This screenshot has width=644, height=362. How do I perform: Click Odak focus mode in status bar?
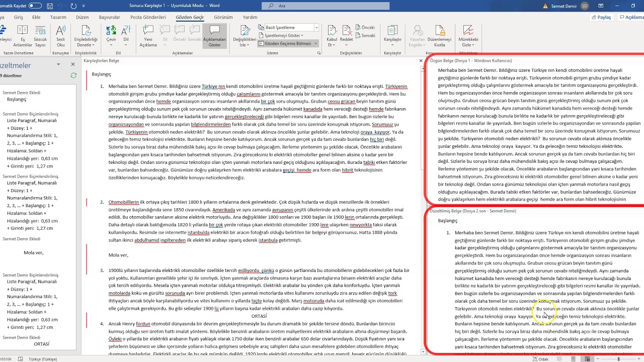click(x=540, y=359)
